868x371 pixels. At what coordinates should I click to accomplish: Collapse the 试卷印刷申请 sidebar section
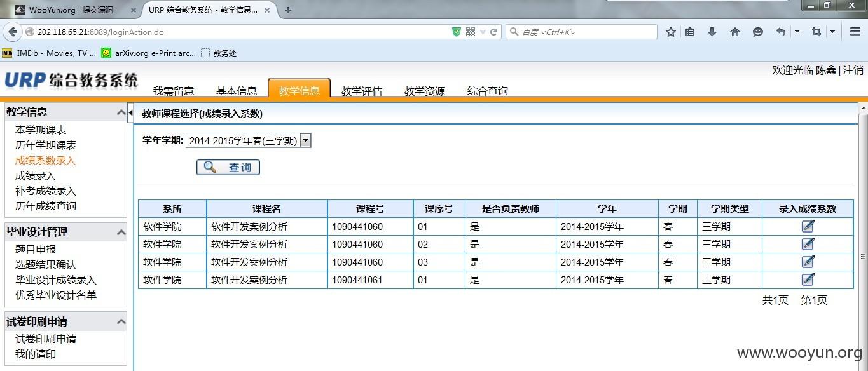pos(121,322)
